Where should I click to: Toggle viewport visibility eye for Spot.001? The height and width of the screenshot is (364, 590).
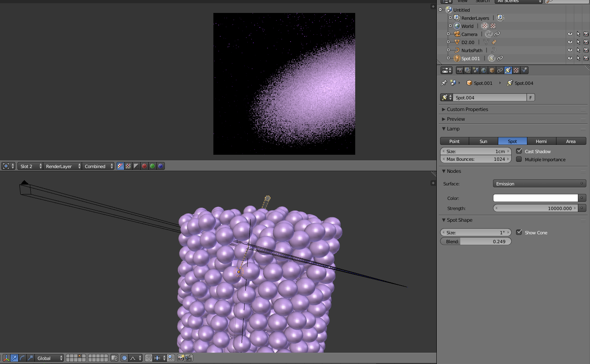pyautogui.click(x=570, y=59)
